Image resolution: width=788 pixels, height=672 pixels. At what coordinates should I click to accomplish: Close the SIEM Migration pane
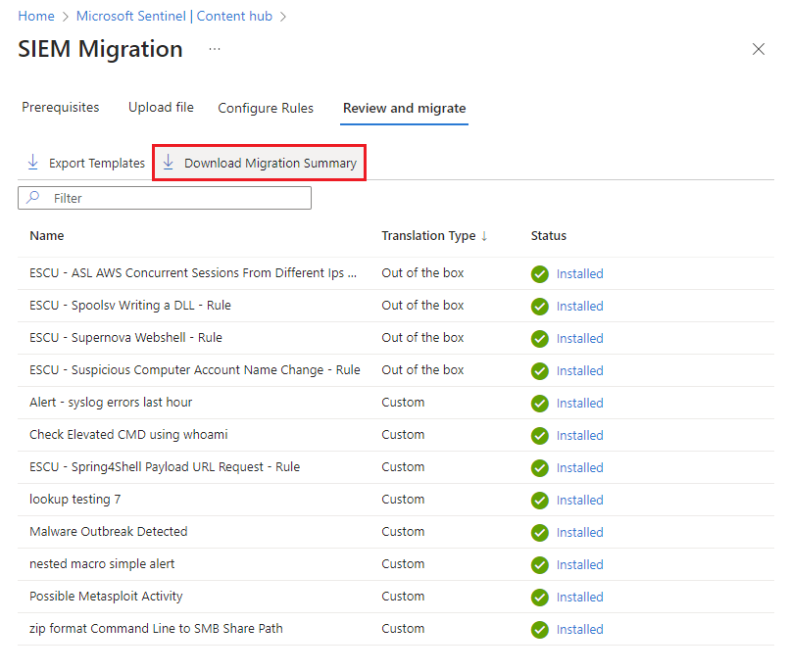(x=758, y=49)
